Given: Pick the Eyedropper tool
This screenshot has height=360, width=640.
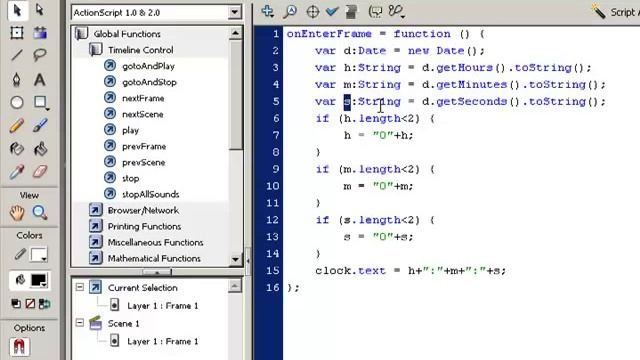Looking at the screenshot, I should [17, 172].
